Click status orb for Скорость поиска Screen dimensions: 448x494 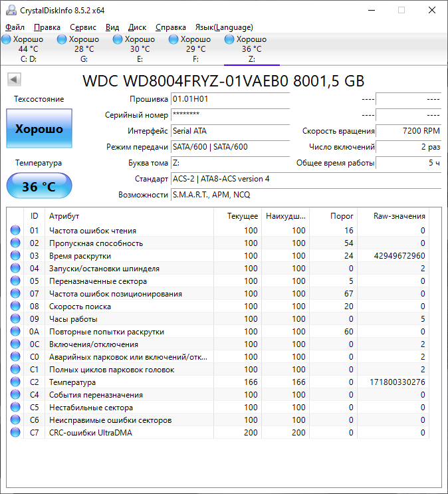(15, 306)
